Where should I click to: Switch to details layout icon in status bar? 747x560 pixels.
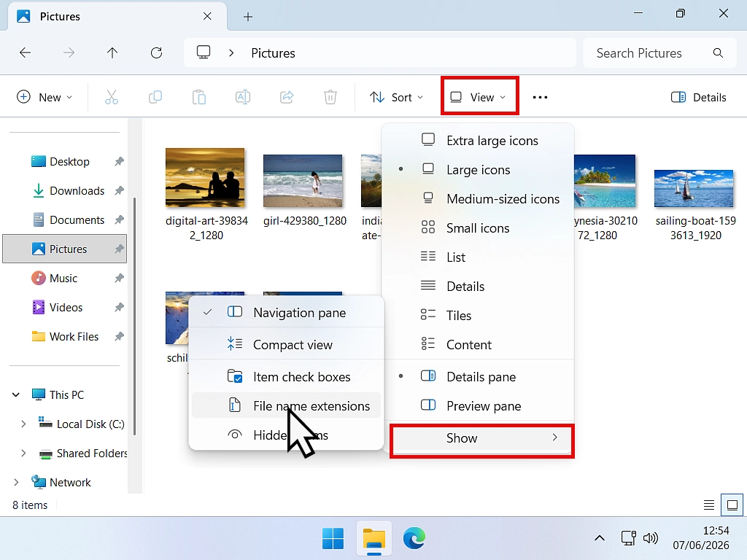coord(709,505)
